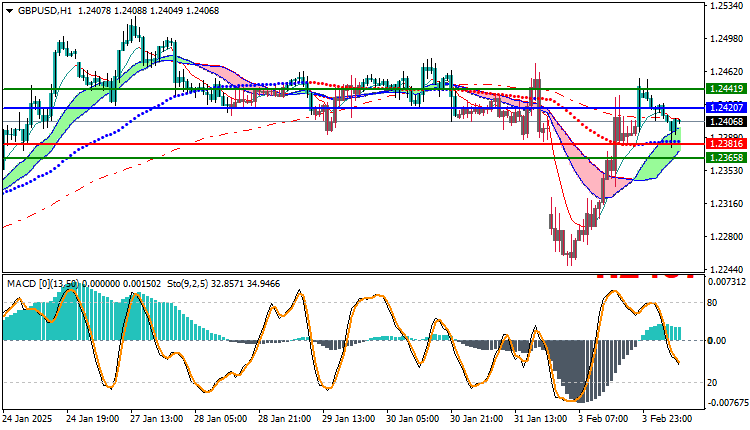
Task: Click the 30 Jan 05:00 time axis label
Action: tap(413, 419)
